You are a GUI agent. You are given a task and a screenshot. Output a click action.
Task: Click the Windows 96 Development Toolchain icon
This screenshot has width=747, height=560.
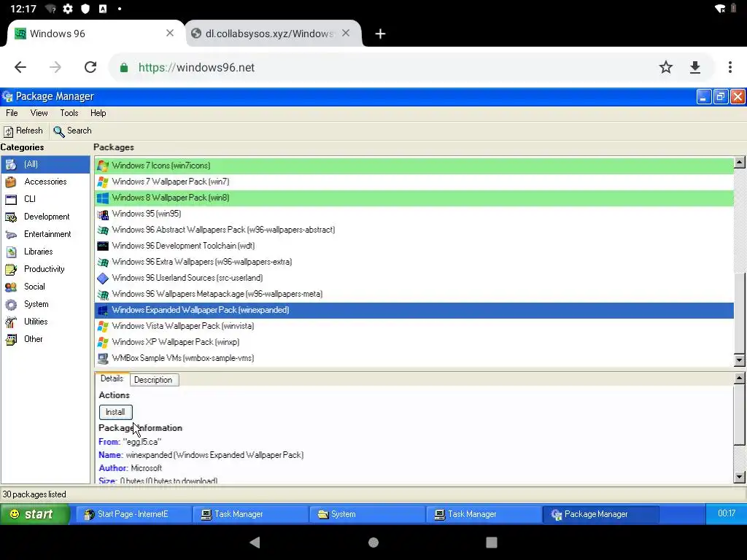pyautogui.click(x=102, y=246)
